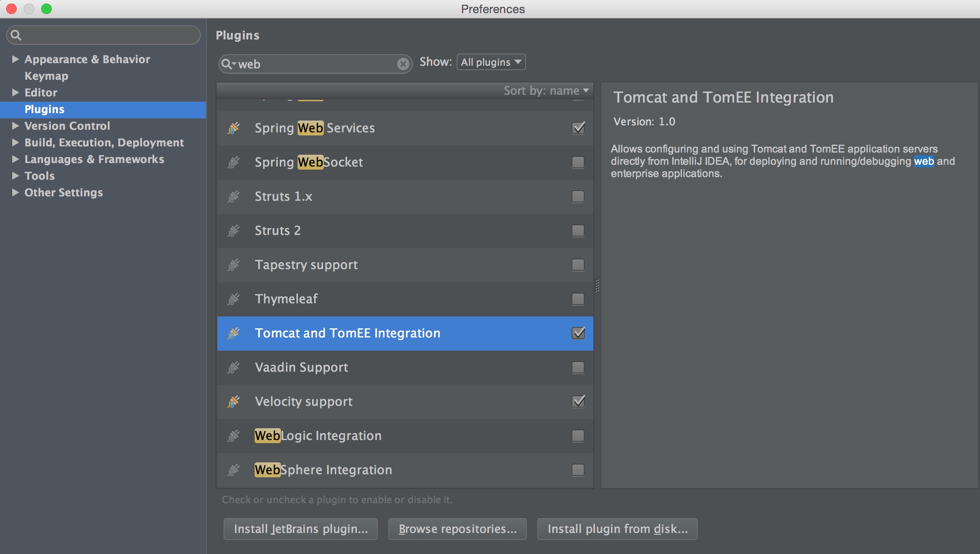Select the Struts 2 row
This screenshot has height=554, width=980.
405,231
